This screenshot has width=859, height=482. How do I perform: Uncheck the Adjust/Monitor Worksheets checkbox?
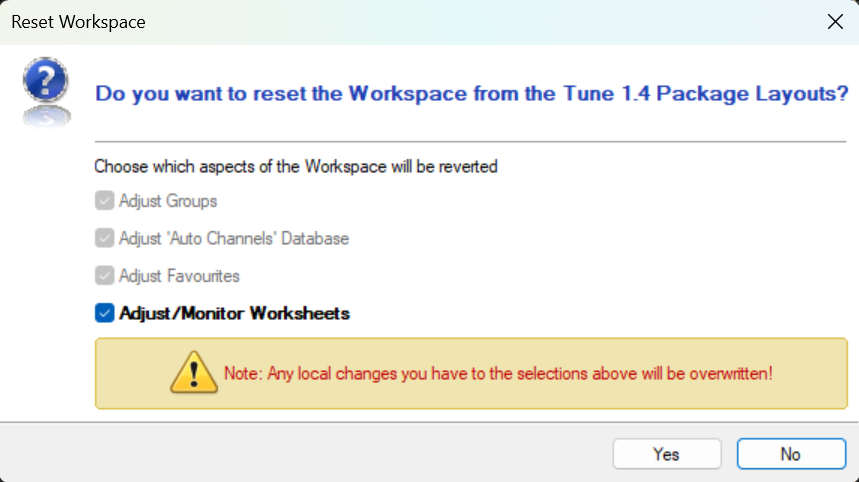pyautogui.click(x=104, y=313)
